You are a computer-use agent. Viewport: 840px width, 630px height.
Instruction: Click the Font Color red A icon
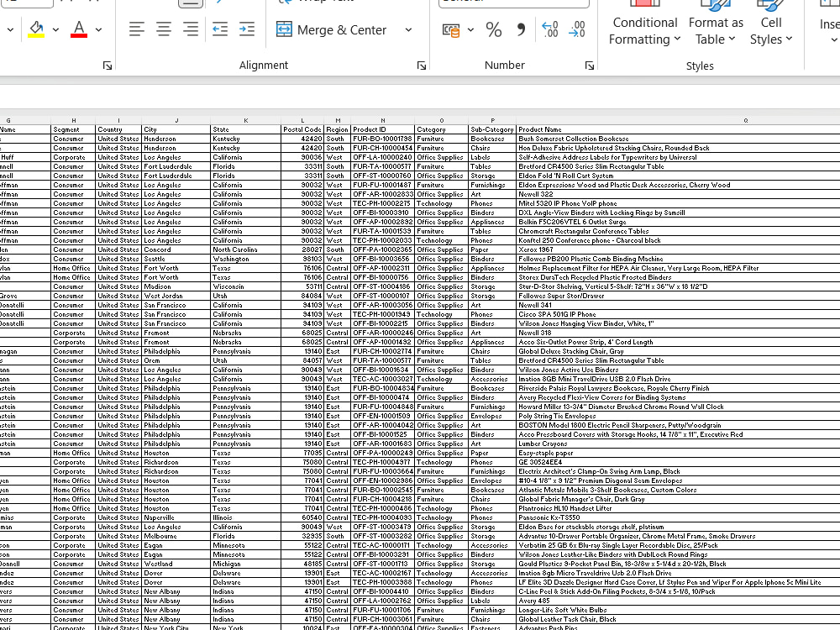pos(79,29)
